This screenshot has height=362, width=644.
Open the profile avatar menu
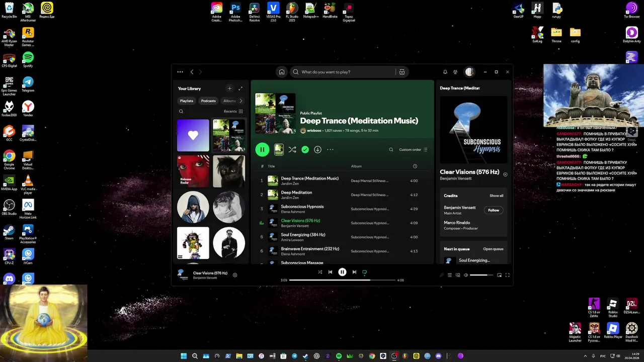tap(469, 72)
